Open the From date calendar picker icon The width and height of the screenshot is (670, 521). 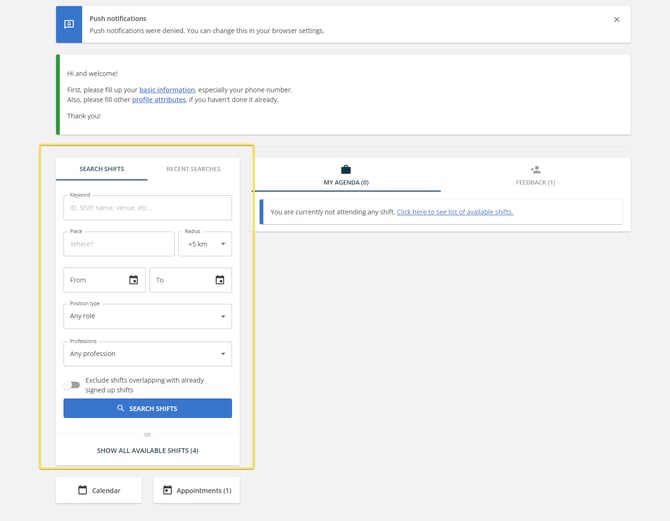pyautogui.click(x=133, y=280)
